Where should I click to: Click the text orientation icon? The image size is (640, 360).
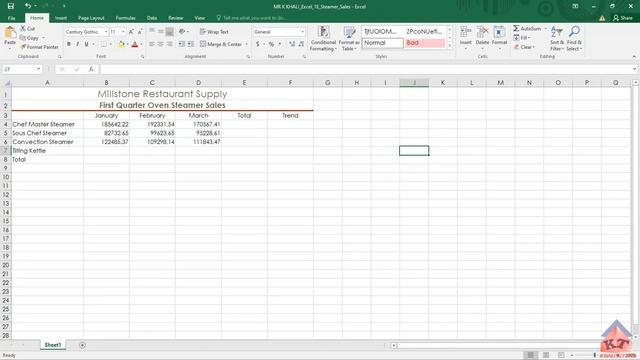[182, 31]
